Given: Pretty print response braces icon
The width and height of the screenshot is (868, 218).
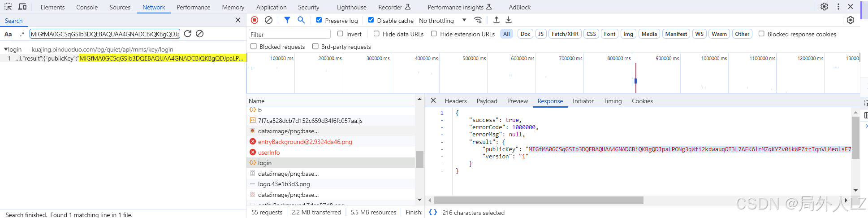Looking at the screenshot, I should tap(432, 212).
